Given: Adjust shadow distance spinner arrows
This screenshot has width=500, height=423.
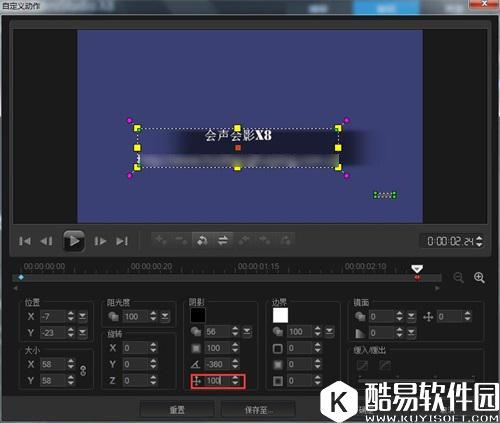Looking at the screenshot, I should tap(235, 381).
